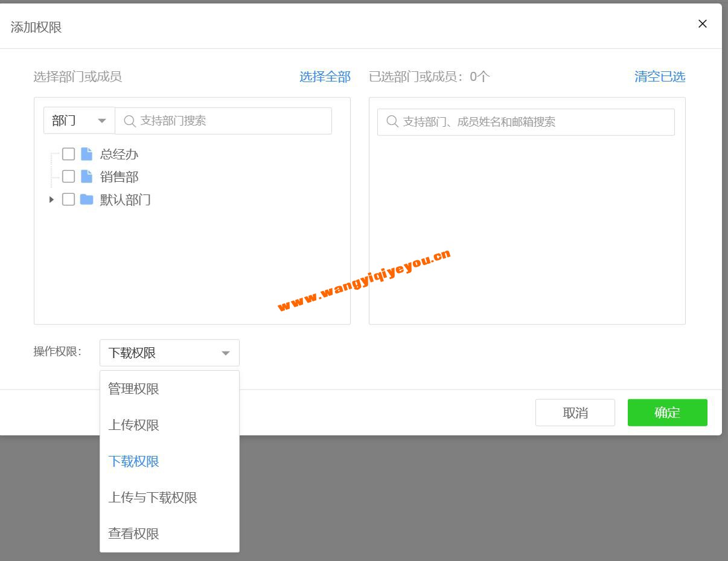Open the 部门 type dropdown

(79, 121)
